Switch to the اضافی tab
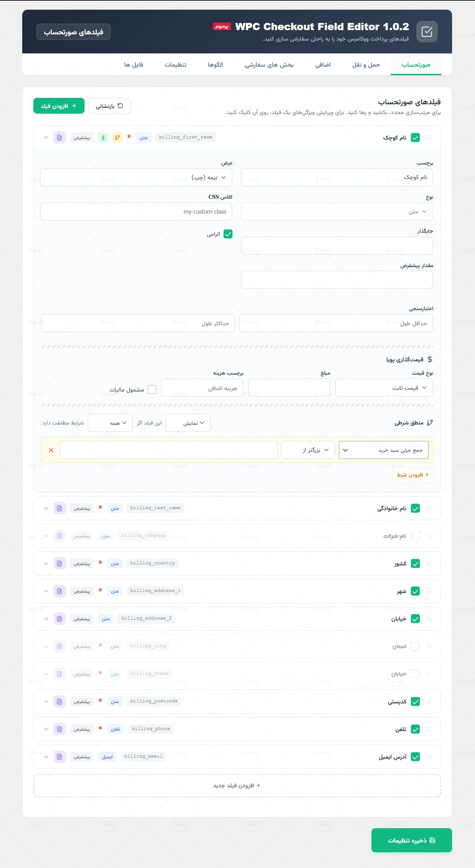 pos(323,65)
